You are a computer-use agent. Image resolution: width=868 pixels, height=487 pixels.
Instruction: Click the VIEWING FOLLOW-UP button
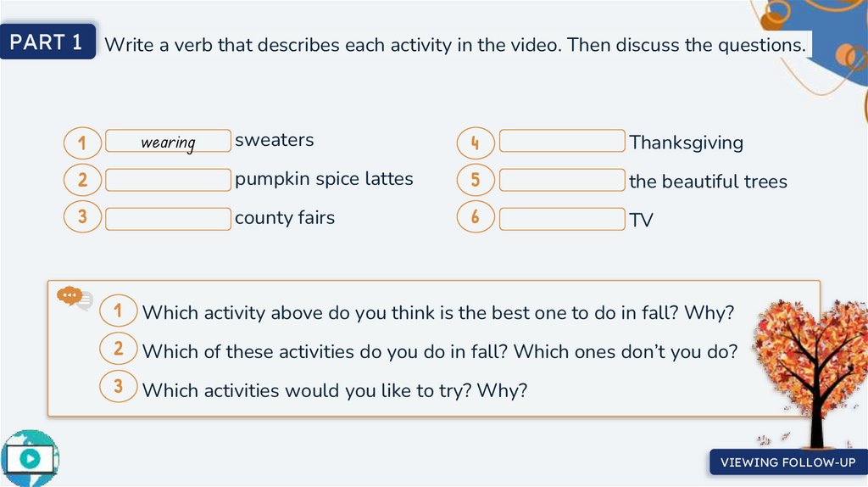[x=787, y=462]
